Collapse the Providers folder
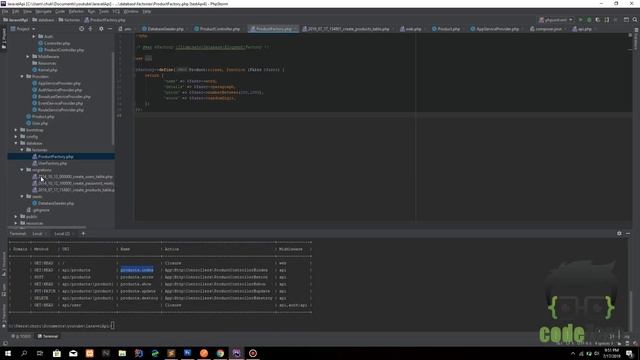Viewport: 640px width, 360px height. coord(22,76)
